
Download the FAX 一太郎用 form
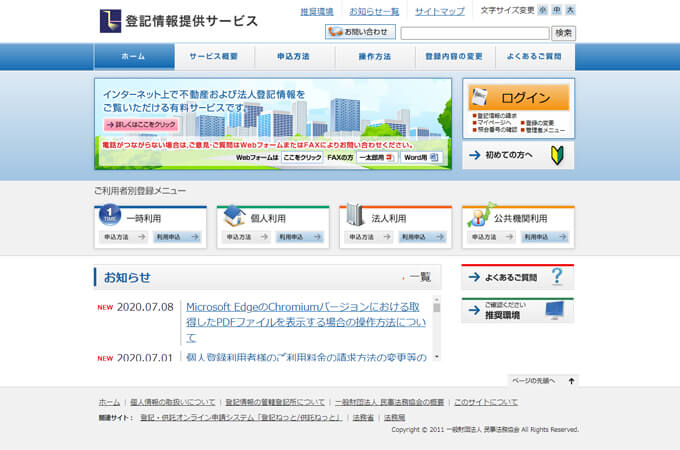pos(376,157)
